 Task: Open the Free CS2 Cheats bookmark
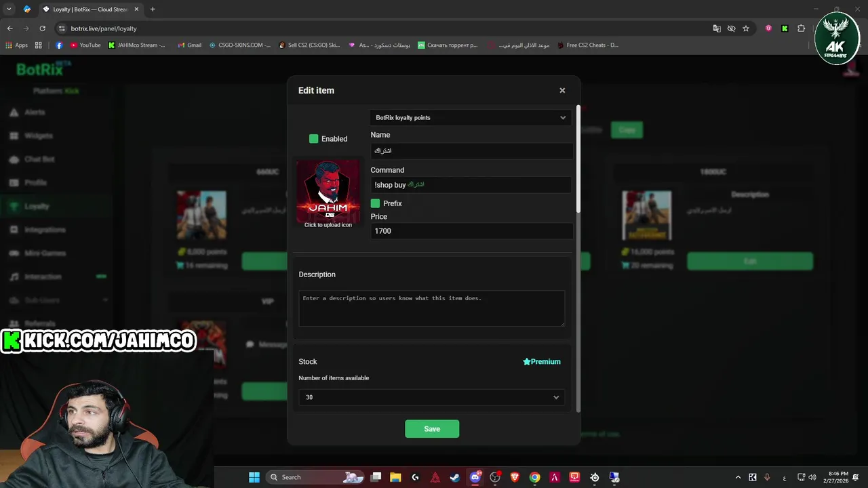coord(588,45)
